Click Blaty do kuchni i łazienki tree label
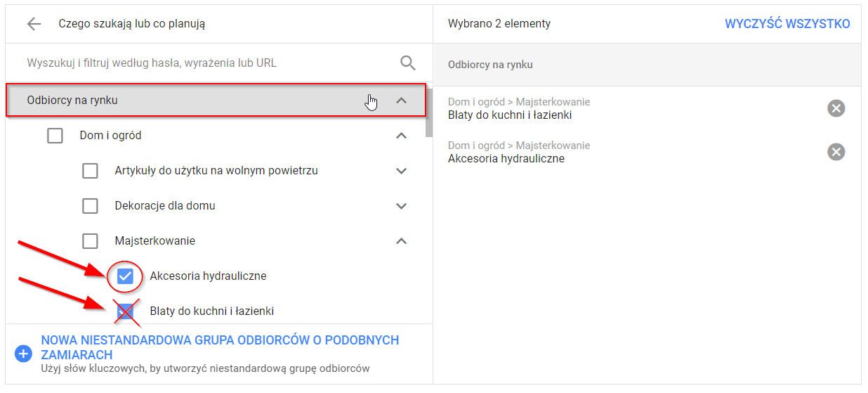This screenshot has width=868, height=393. pyautogui.click(x=211, y=311)
